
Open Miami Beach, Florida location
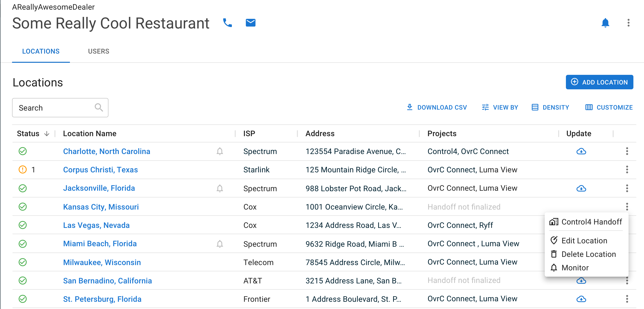click(100, 244)
